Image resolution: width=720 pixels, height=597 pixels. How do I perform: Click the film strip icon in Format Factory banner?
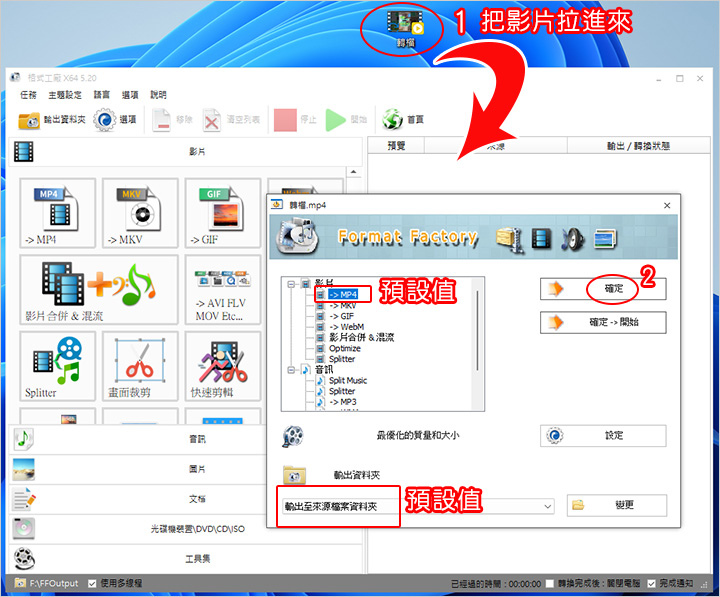pos(541,239)
